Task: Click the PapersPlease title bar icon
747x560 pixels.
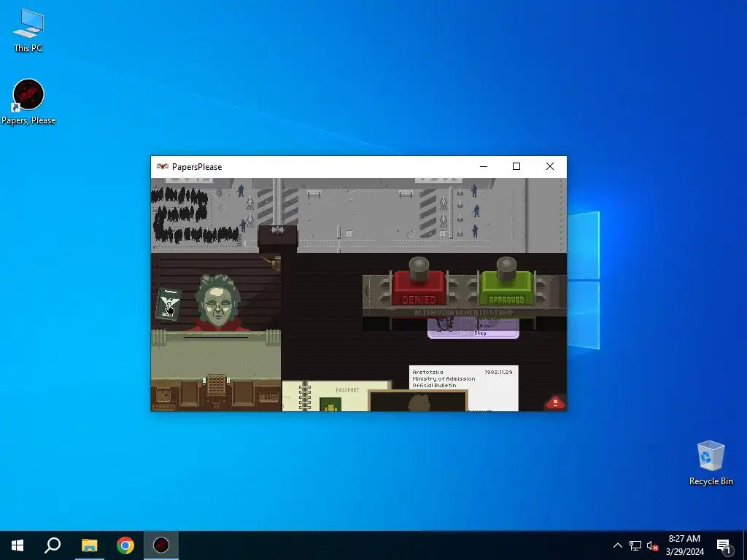Action: tap(163, 167)
